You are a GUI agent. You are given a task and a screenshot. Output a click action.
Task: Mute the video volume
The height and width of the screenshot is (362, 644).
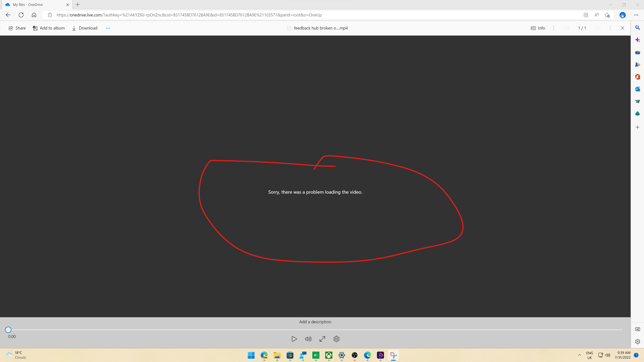point(308,339)
